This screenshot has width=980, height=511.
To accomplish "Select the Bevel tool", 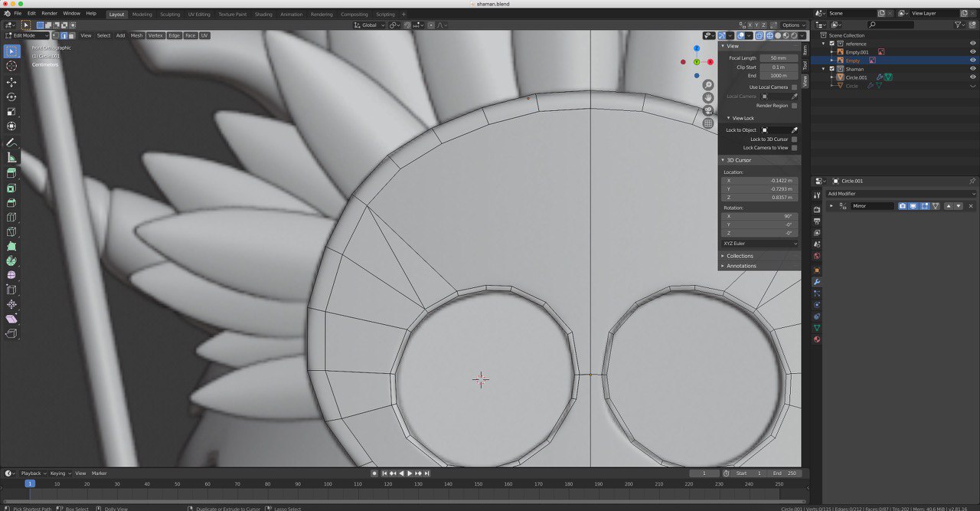I will point(11,203).
